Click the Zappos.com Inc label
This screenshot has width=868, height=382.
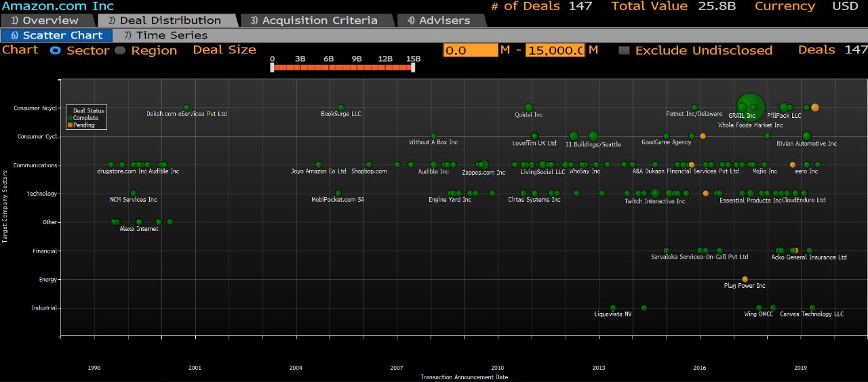pyautogui.click(x=484, y=173)
